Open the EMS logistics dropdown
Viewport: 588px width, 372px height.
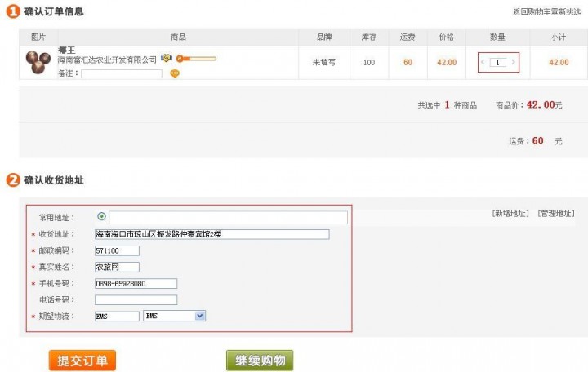click(x=174, y=316)
